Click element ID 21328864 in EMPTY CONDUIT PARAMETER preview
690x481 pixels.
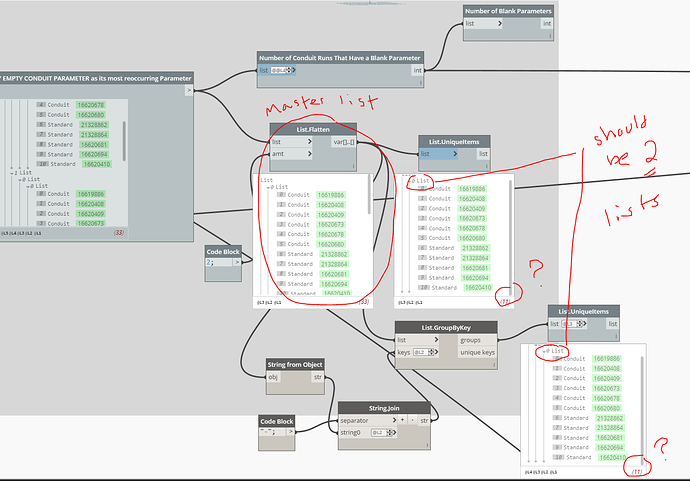pos(94,135)
